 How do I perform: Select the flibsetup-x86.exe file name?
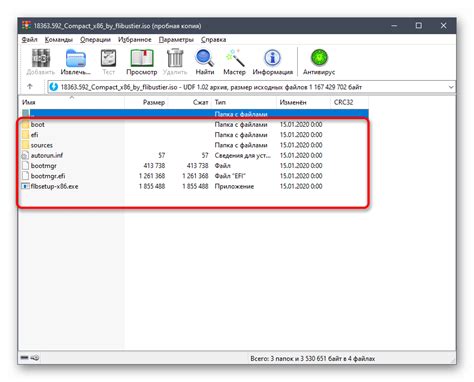(54, 186)
